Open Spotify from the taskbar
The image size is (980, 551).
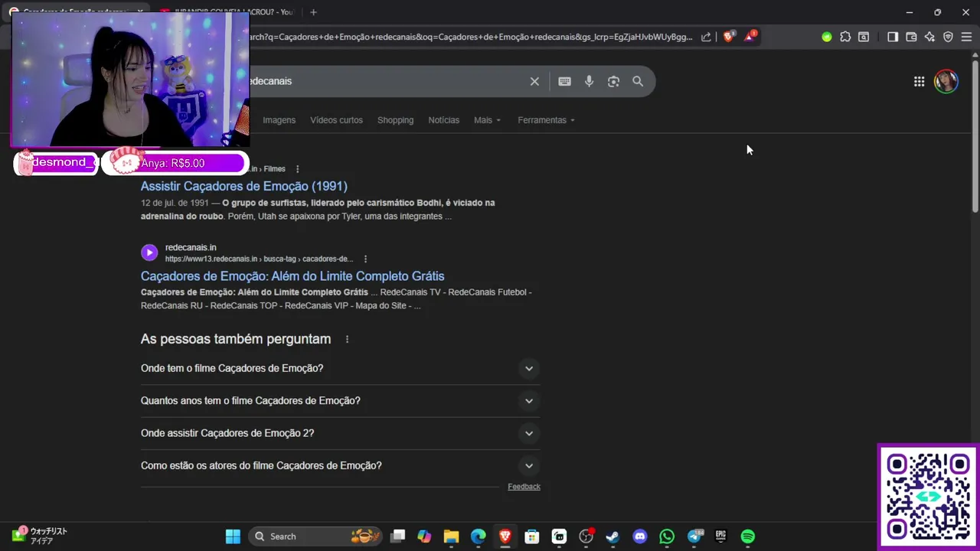click(x=748, y=536)
